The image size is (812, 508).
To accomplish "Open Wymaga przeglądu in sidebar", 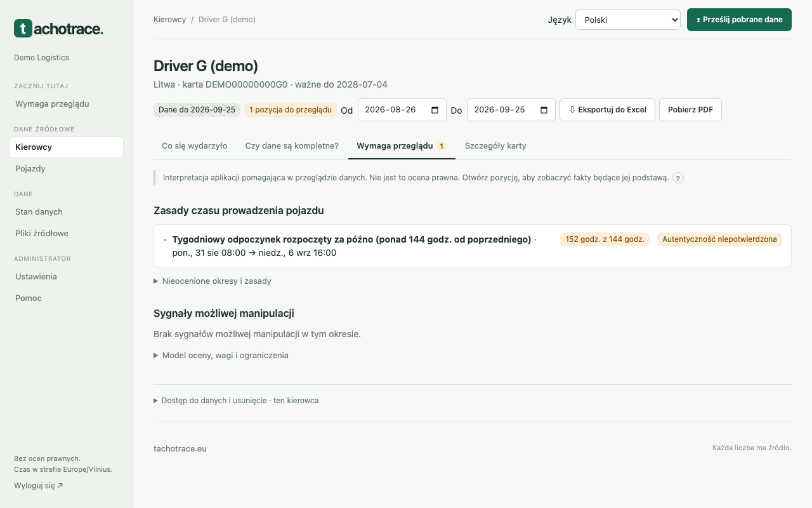I will click(x=66, y=104).
